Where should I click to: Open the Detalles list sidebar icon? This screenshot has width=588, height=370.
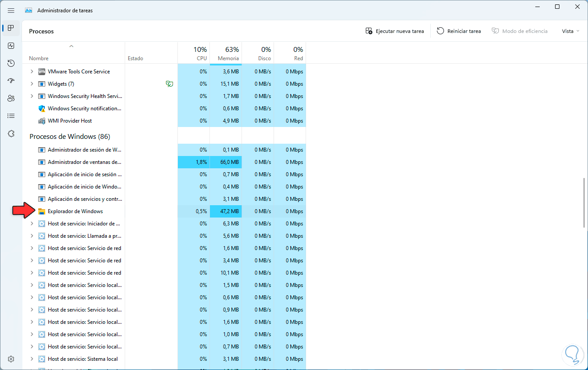coord(11,116)
